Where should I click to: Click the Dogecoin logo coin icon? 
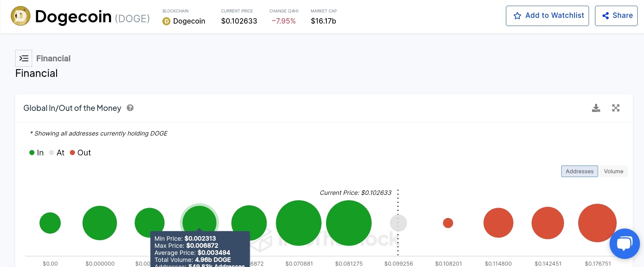[21, 16]
